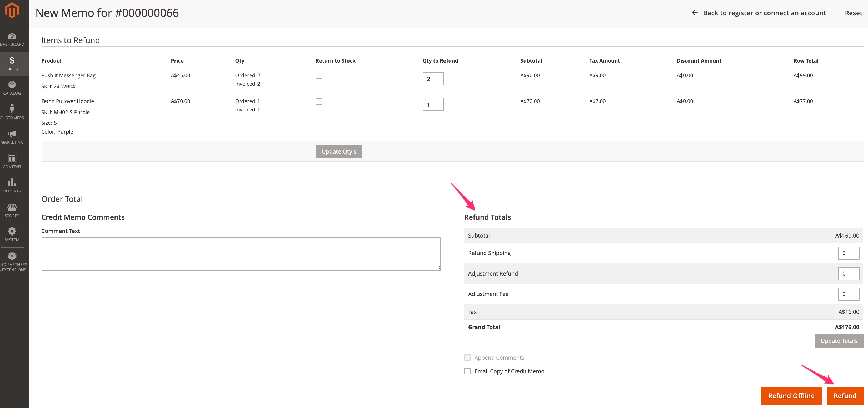Check Return to Stock for Teton Hoodie

coord(319,101)
